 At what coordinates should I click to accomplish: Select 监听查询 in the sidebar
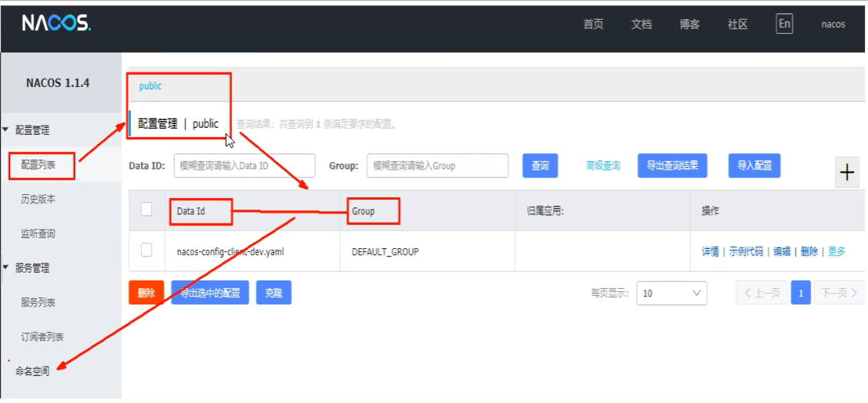[39, 233]
